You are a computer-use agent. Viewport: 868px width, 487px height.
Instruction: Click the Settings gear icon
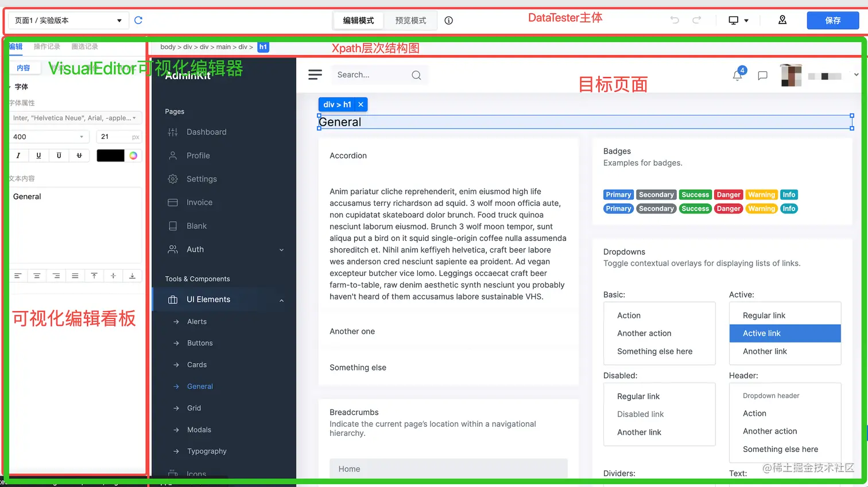(173, 179)
